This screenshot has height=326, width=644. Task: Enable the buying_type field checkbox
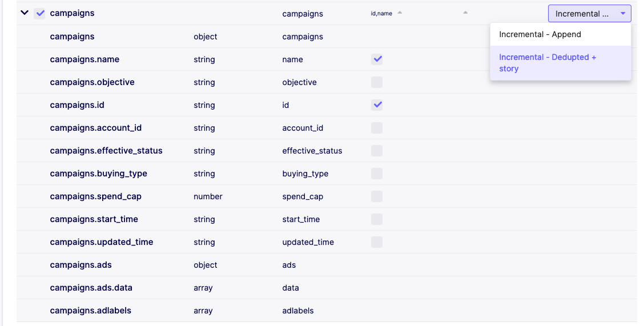click(x=377, y=174)
